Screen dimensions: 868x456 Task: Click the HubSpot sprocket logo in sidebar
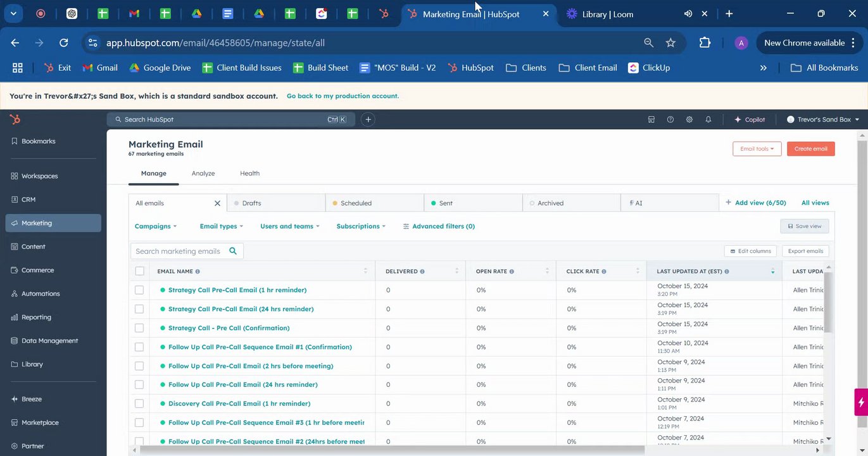tap(15, 119)
